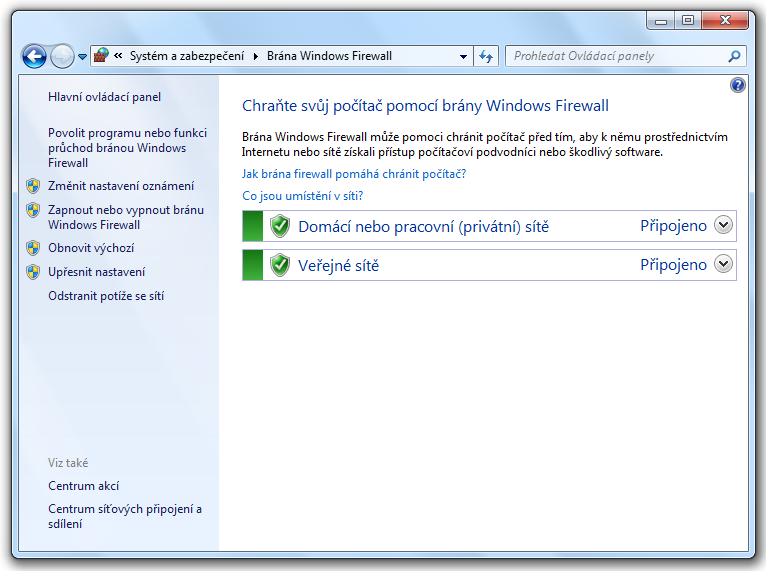Click the double chevron before Systém a zabezpečení

118,56
